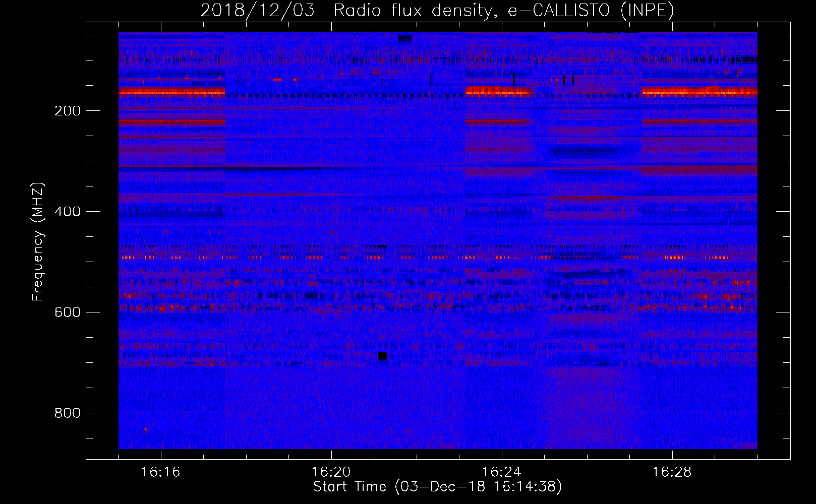The height and width of the screenshot is (504, 816).
Task: Select the 400 frequency tick label
Action: (x=68, y=212)
